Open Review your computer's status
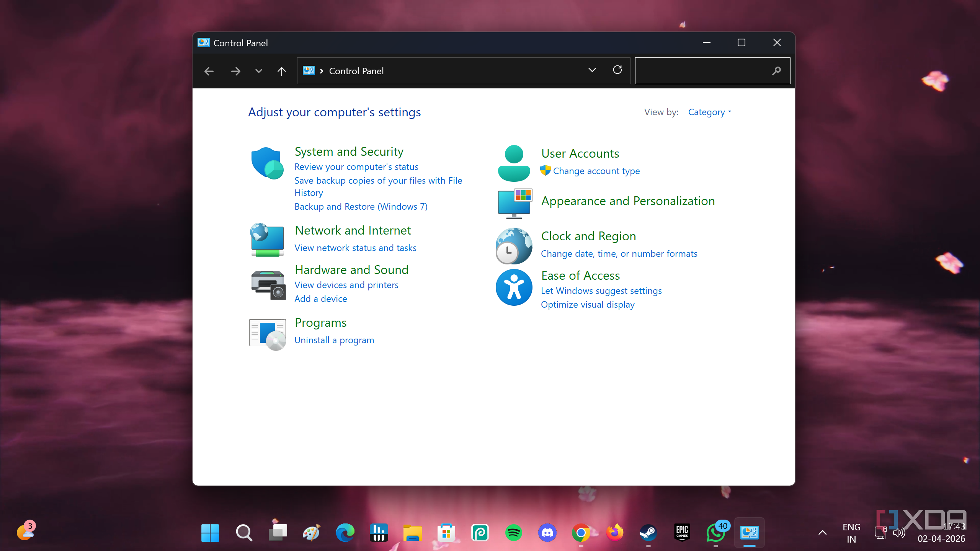This screenshot has width=980, height=551. [x=356, y=167]
